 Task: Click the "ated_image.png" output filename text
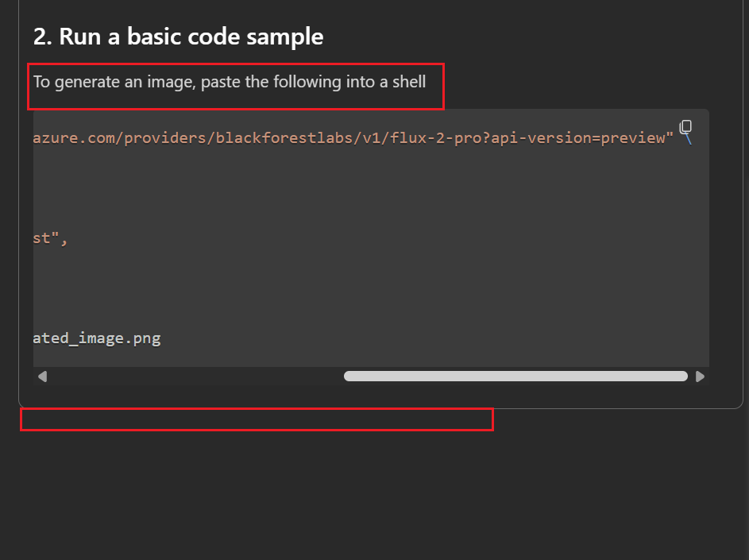97,338
